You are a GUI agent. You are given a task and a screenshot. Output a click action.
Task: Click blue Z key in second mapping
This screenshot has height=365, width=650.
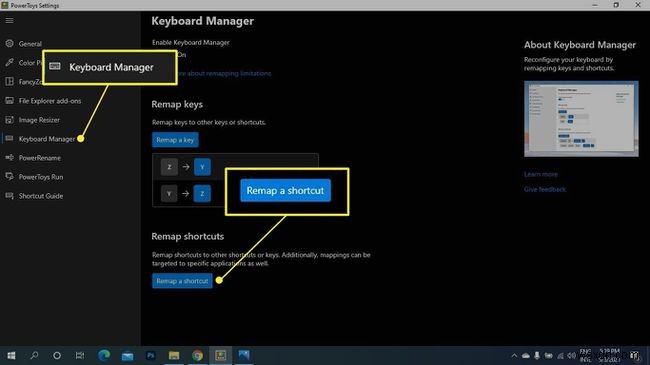[202, 193]
